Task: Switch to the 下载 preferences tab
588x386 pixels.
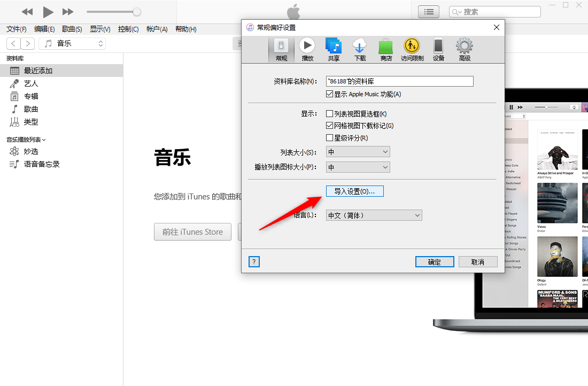Action: [x=360, y=50]
